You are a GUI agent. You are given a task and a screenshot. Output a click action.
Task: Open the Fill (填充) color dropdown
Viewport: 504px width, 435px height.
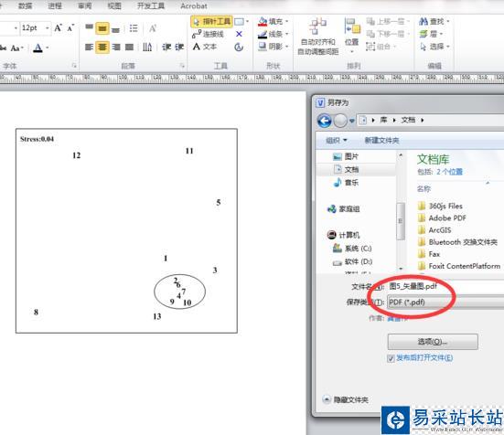(x=273, y=22)
